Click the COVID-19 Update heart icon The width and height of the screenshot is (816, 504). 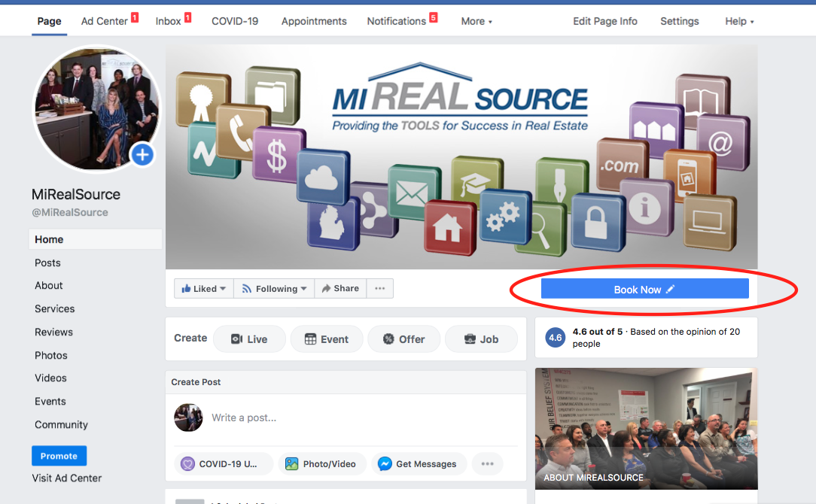(187, 463)
